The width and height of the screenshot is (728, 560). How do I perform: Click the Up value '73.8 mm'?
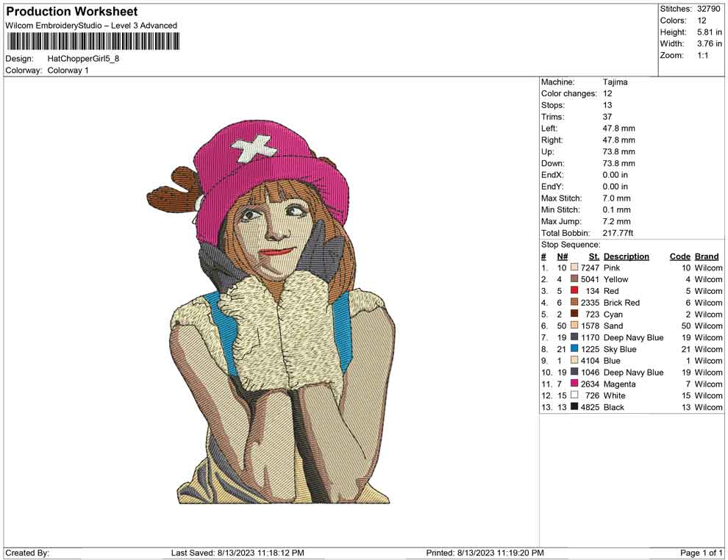point(619,151)
